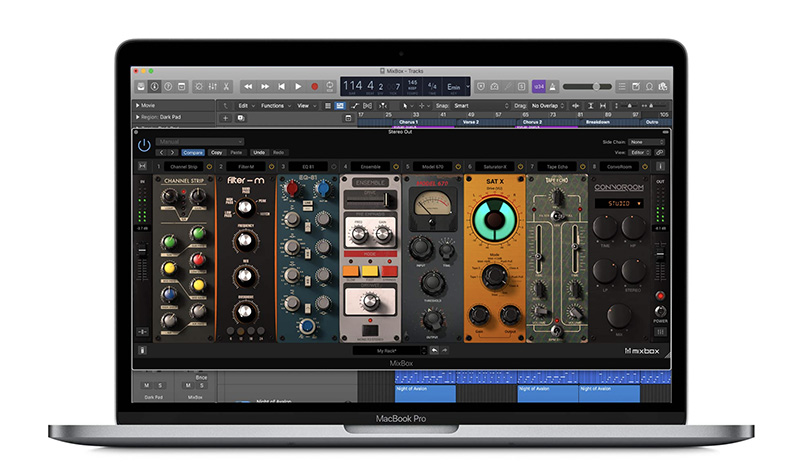Click the Undo button in plugin header
The height and width of the screenshot is (473, 800).
click(259, 152)
